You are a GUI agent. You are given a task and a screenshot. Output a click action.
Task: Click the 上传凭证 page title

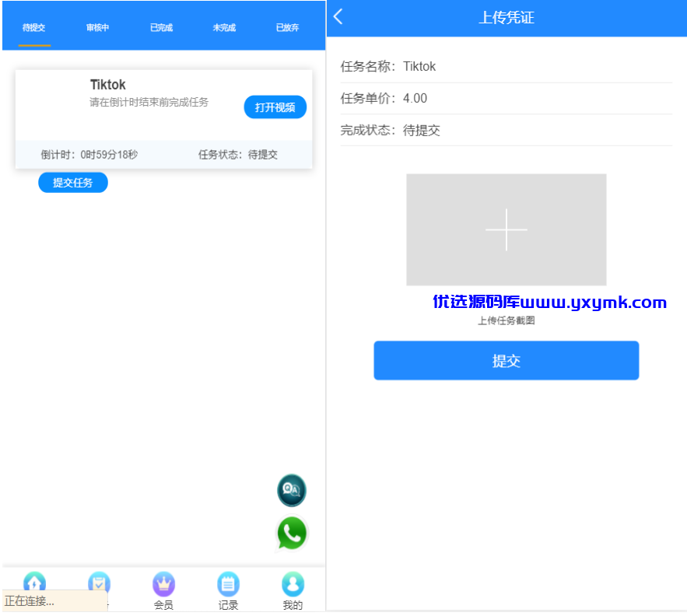tap(506, 18)
